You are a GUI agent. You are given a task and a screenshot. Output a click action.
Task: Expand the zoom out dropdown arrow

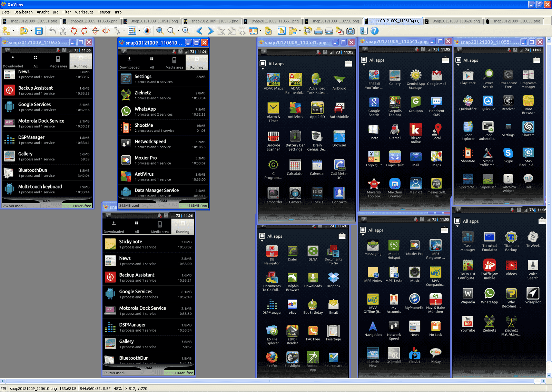pyautogui.click(x=178, y=31)
